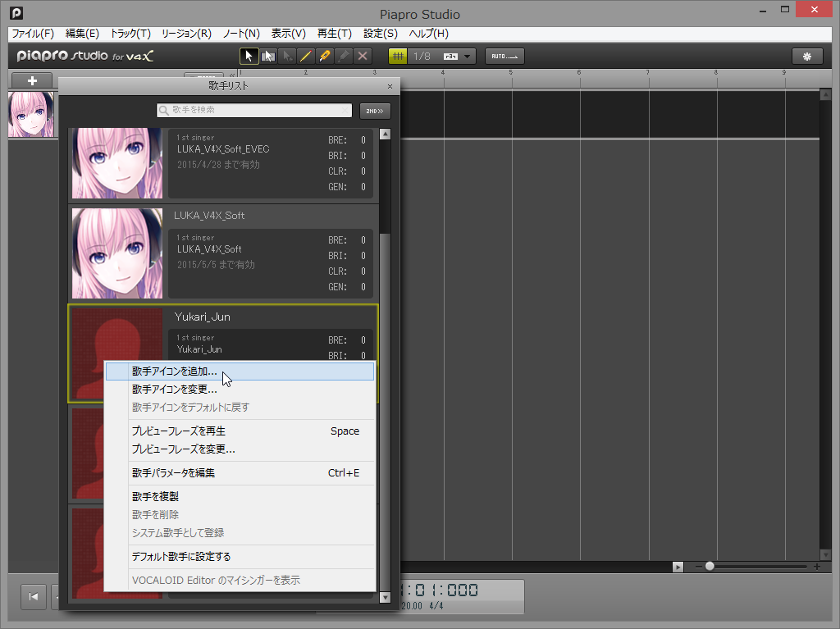Click the timeline horizontal scroll right arrow

[678, 567]
